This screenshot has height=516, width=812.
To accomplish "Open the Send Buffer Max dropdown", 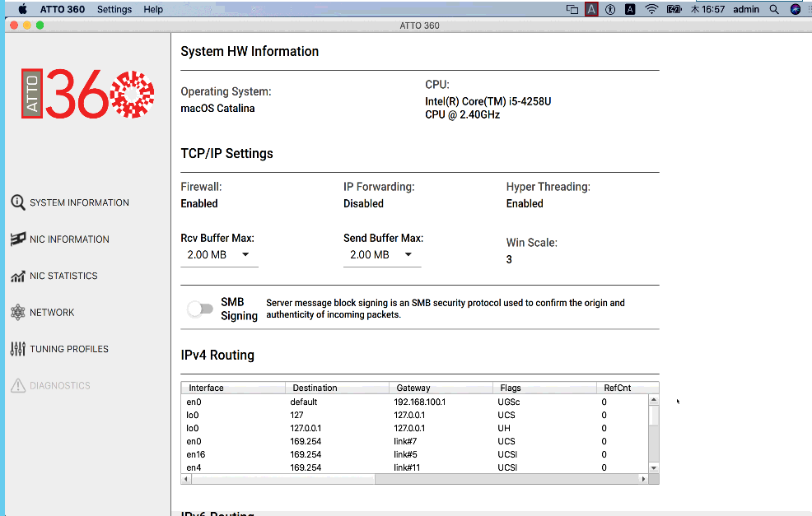I will click(x=382, y=254).
